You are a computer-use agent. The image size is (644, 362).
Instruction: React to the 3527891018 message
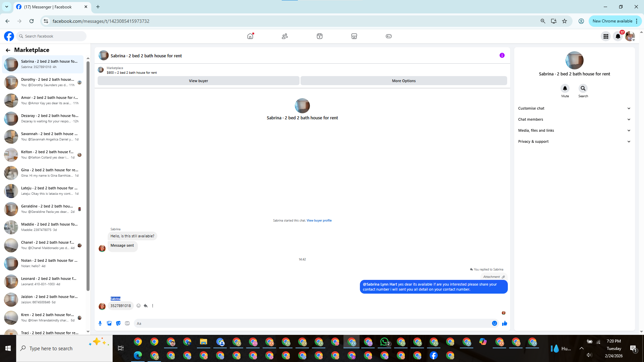(x=139, y=306)
